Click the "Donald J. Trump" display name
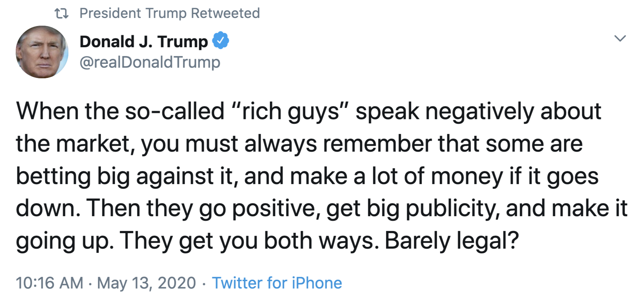 (144, 42)
